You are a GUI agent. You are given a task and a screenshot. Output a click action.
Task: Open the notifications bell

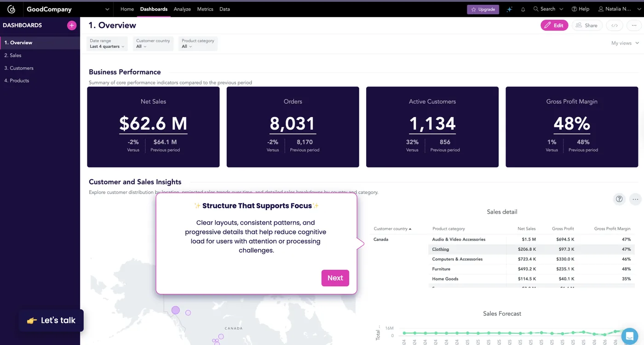point(523,9)
